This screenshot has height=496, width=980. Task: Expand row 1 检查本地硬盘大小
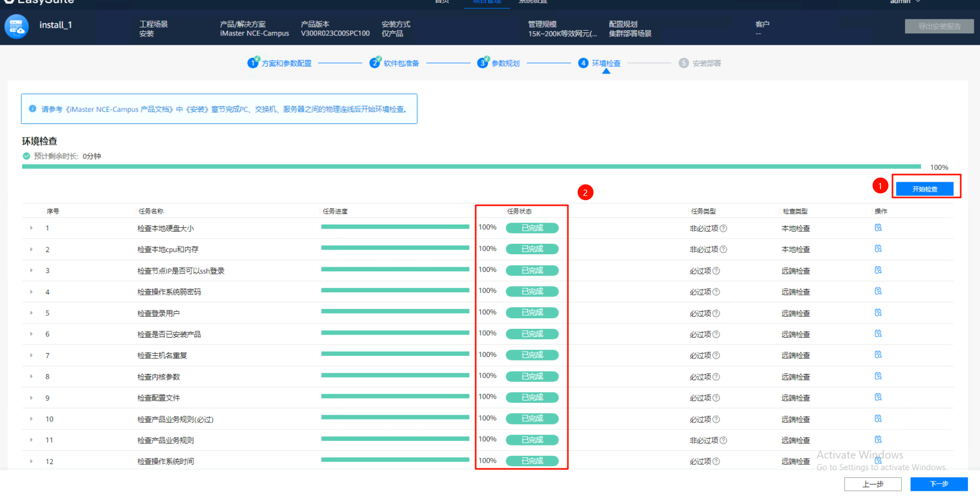pos(31,228)
